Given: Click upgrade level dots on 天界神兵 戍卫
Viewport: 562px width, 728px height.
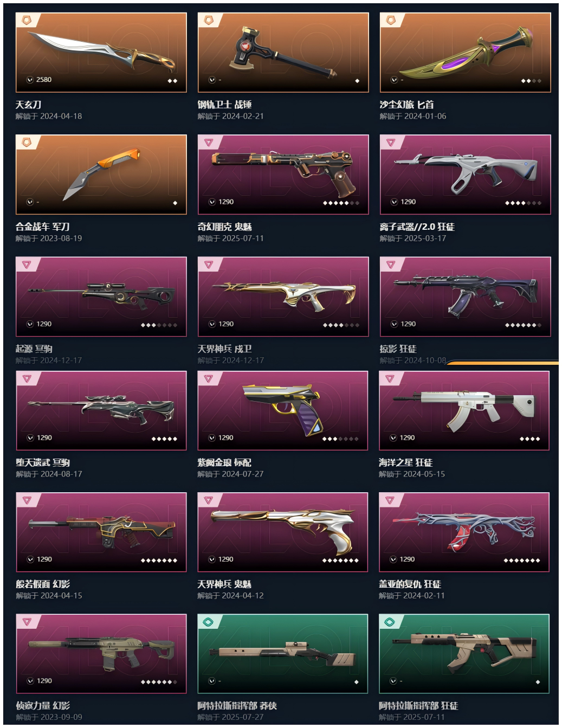Looking at the screenshot, I should pos(341,325).
